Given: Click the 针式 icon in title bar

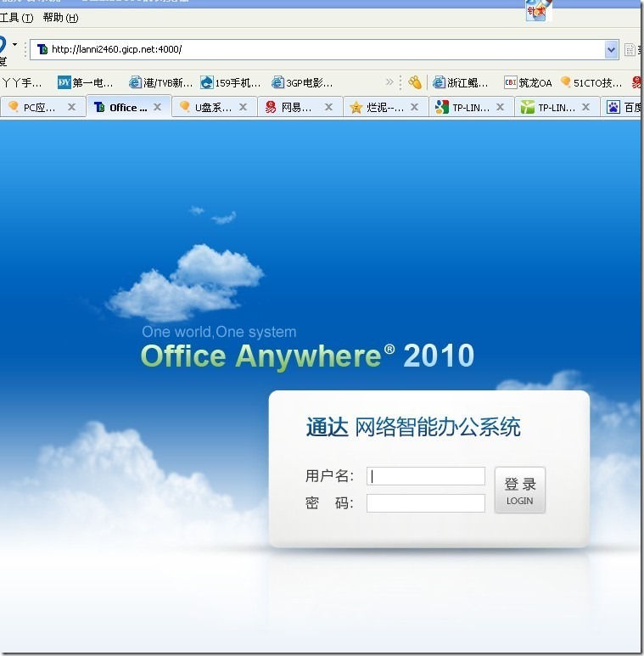Looking at the screenshot, I should (x=539, y=10).
